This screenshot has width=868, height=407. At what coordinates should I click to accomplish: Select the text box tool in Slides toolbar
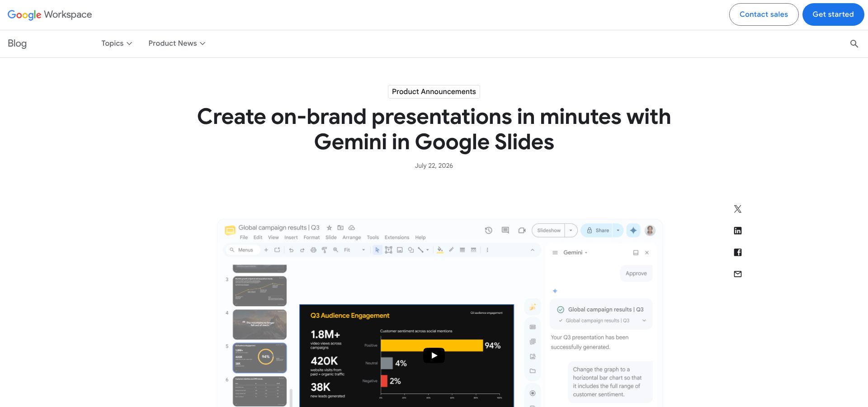388,250
